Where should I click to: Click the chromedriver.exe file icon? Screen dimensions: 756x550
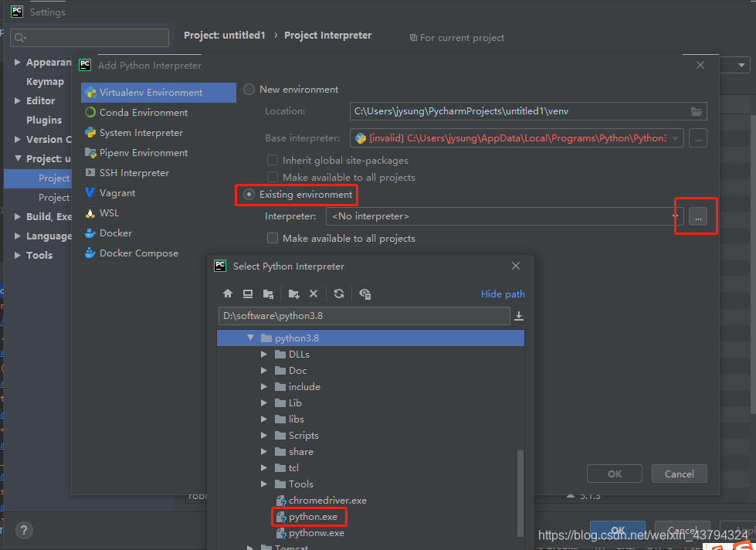[x=281, y=501]
